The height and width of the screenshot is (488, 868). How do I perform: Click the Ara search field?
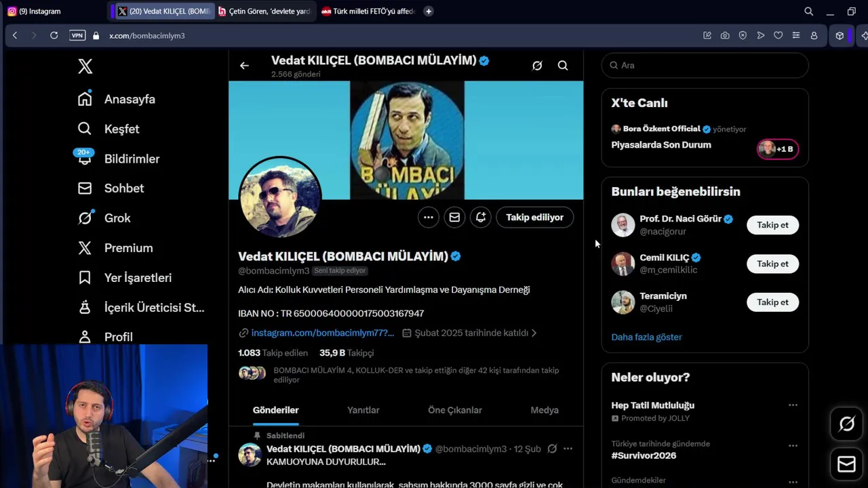pos(705,65)
